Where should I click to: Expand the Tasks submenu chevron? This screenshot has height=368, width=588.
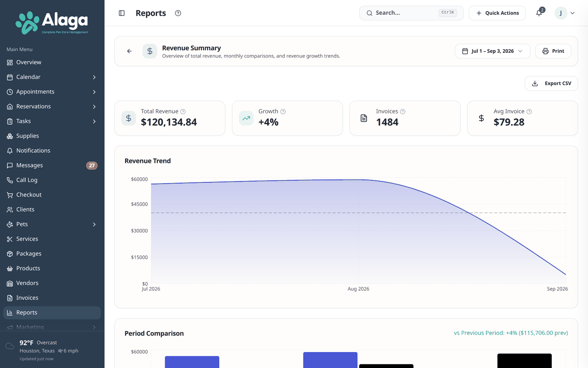click(94, 121)
